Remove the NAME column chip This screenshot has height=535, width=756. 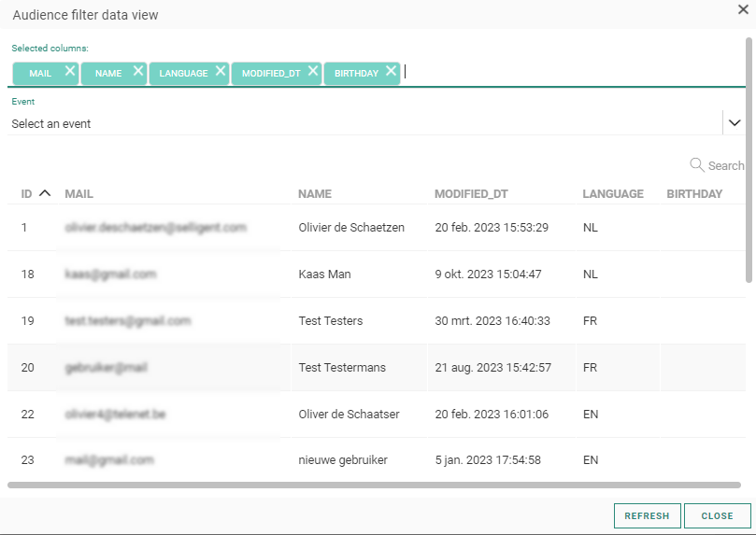[138, 71]
